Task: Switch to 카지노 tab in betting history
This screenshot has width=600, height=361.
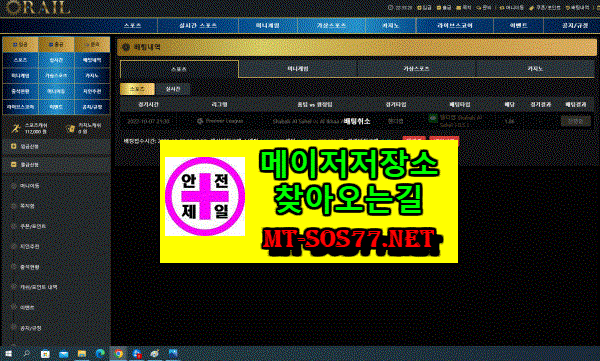Action: (x=535, y=69)
